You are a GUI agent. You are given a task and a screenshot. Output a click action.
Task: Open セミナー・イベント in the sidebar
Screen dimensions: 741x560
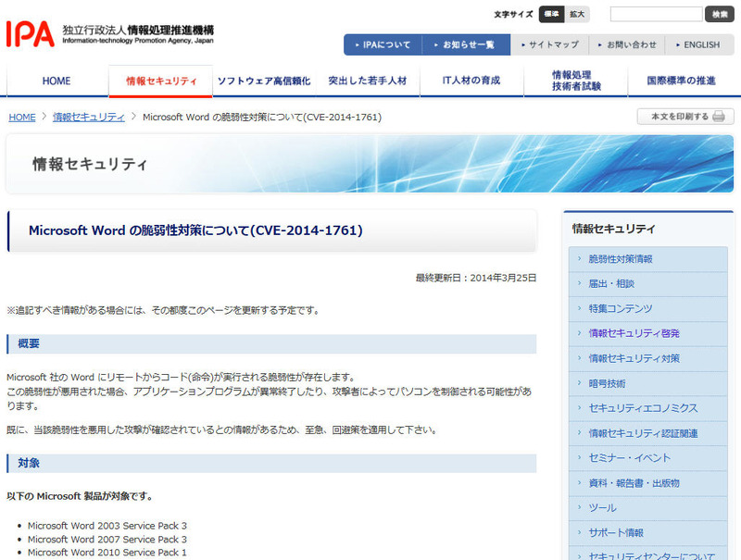[x=630, y=458]
